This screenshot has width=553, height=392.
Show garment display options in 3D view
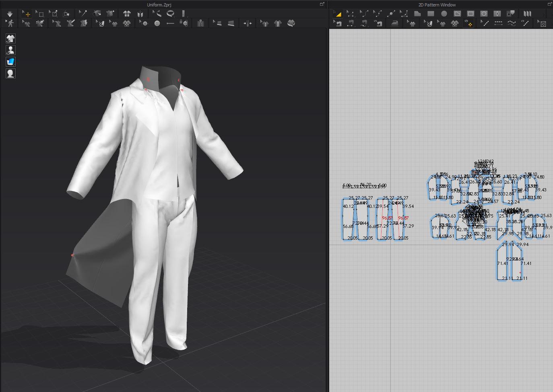(x=10, y=39)
